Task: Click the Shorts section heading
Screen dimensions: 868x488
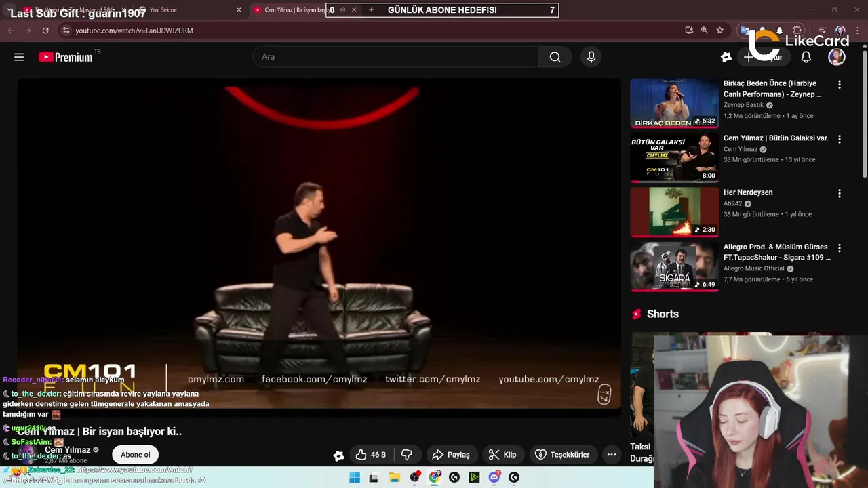Action: point(663,314)
